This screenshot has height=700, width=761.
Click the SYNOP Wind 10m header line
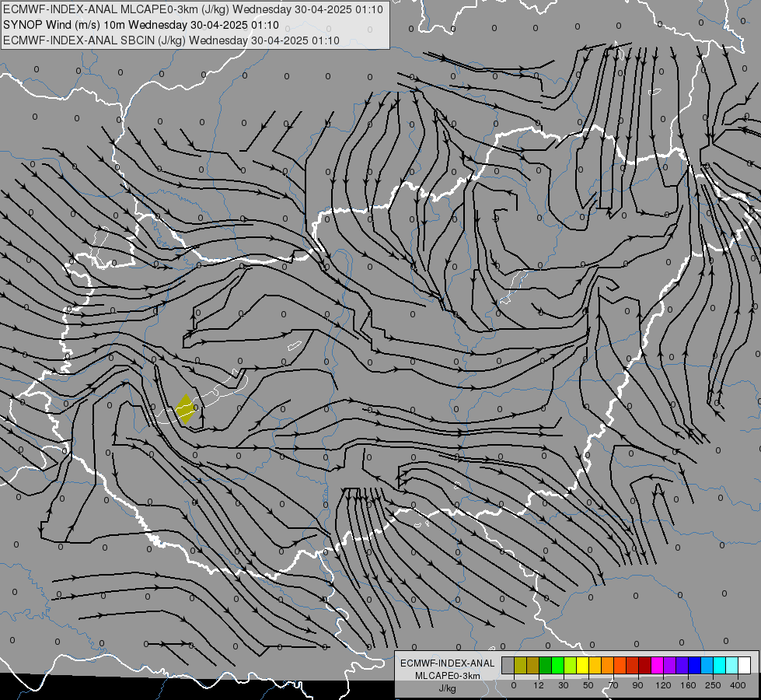tap(141, 25)
